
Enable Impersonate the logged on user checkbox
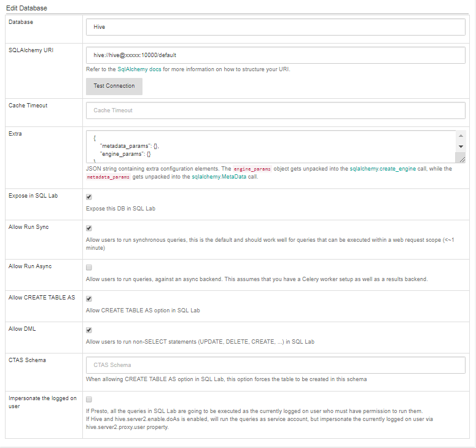point(89,399)
